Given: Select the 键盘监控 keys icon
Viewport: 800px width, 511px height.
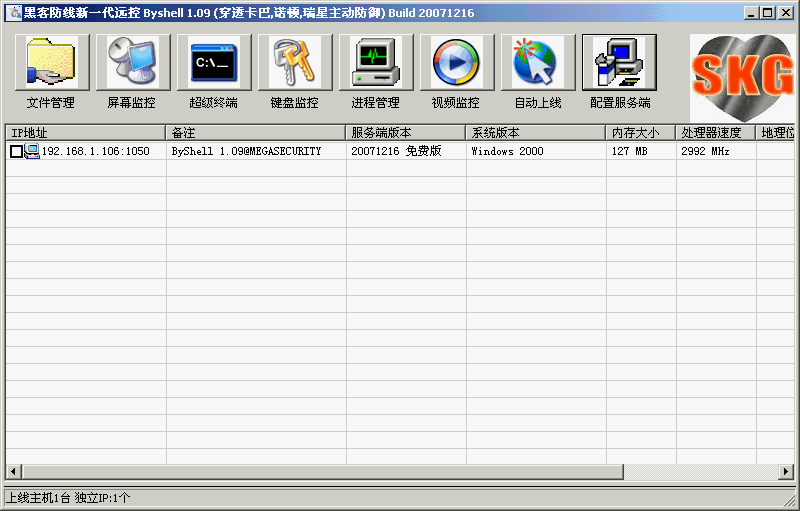Looking at the screenshot, I should click(x=295, y=63).
